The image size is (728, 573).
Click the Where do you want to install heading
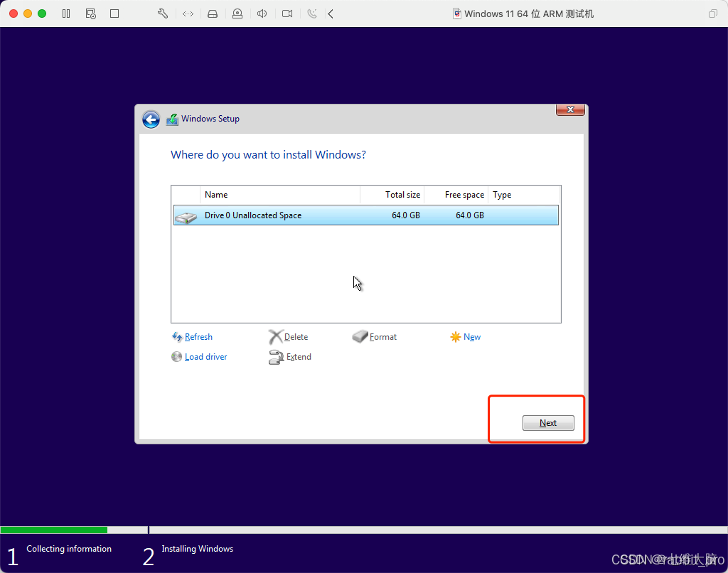click(x=268, y=155)
